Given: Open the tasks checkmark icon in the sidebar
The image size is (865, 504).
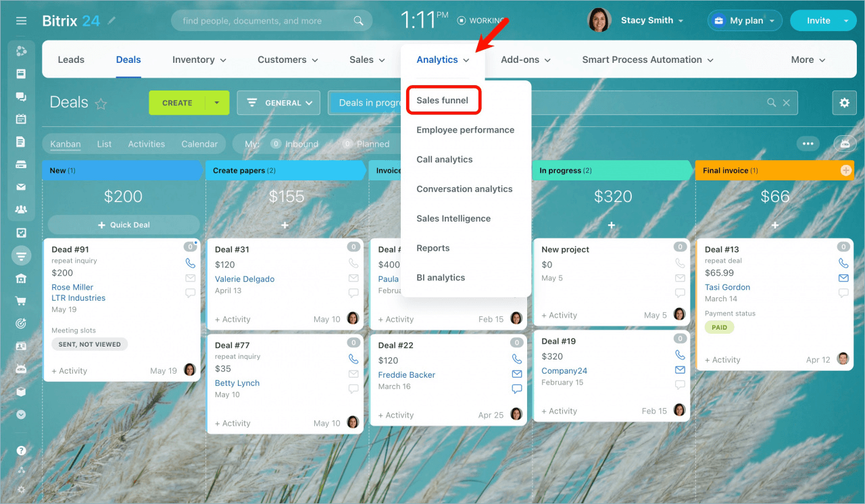Looking at the screenshot, I should point(22,233).
